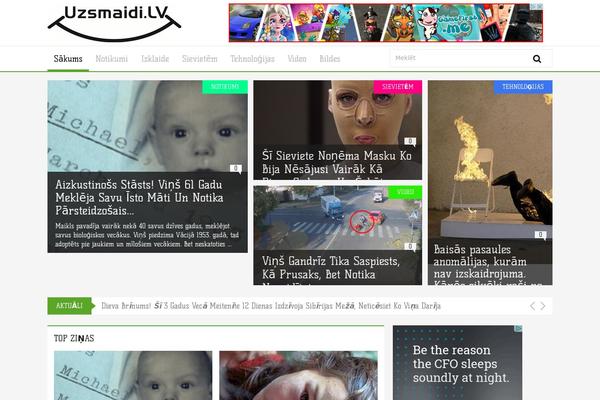The width and height of the screenshot is (600, 400).
Task: Open comment bubble on crosswalk video article
Action: pos(410,247)
